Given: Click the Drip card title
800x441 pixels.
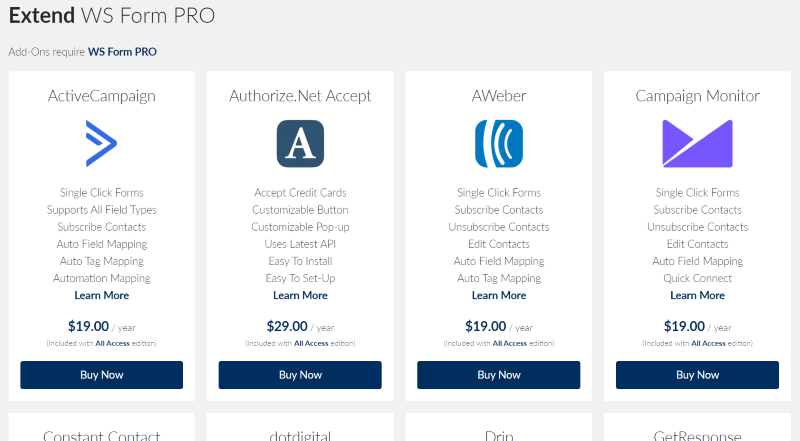Looking at the screenshot, I should (498, 435).
